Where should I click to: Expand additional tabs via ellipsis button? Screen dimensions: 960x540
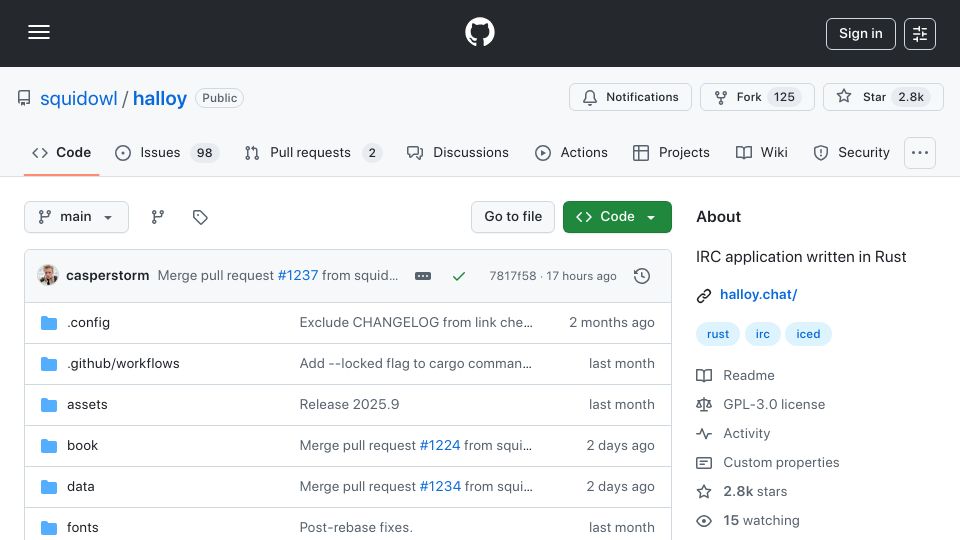920,152
